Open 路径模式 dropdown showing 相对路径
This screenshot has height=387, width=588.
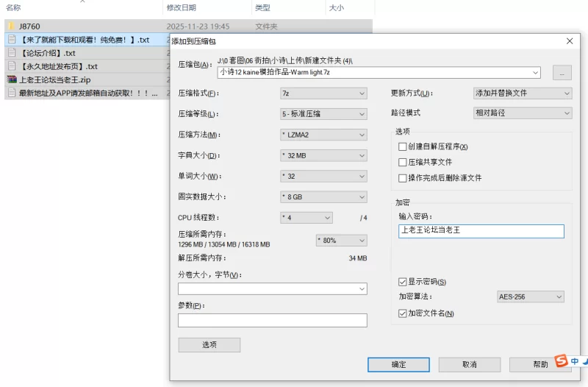pos(523,113)
